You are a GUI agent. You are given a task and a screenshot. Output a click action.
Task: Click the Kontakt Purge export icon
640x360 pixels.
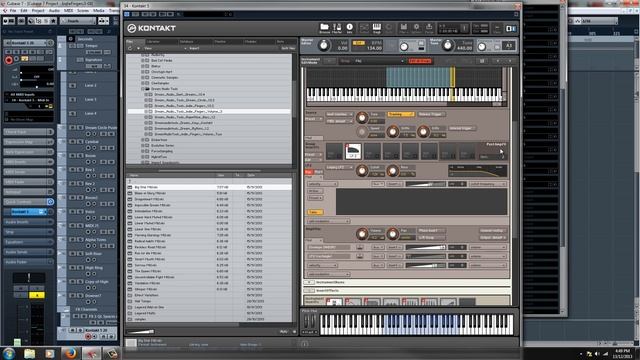pyautogui.click(x=429, y=27)
